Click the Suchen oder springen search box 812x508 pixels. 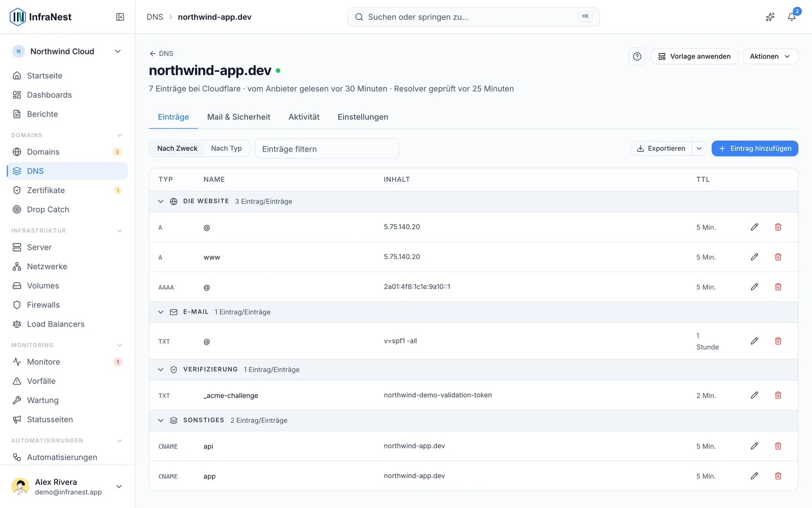(x=473, y=17)
